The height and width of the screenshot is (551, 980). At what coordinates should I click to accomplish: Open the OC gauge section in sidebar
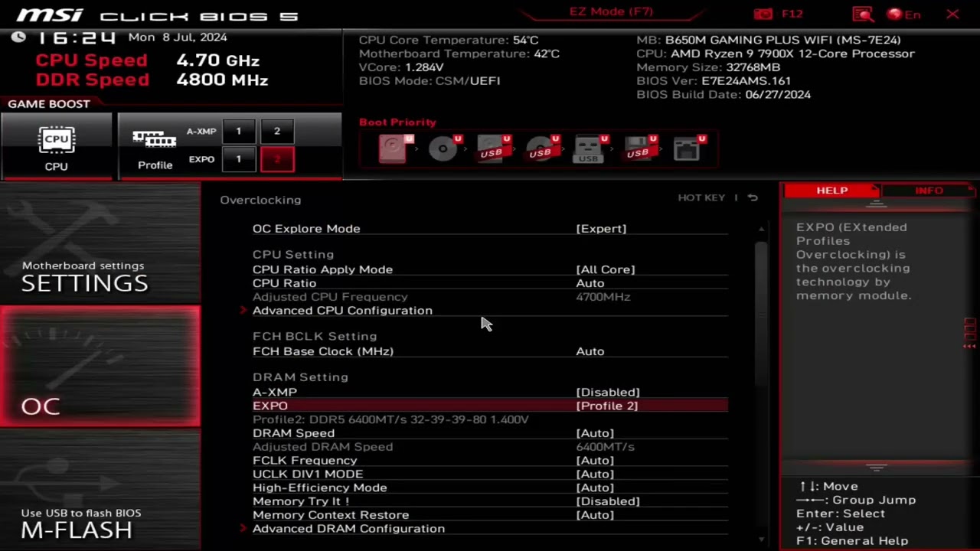(x=100, y=366)
